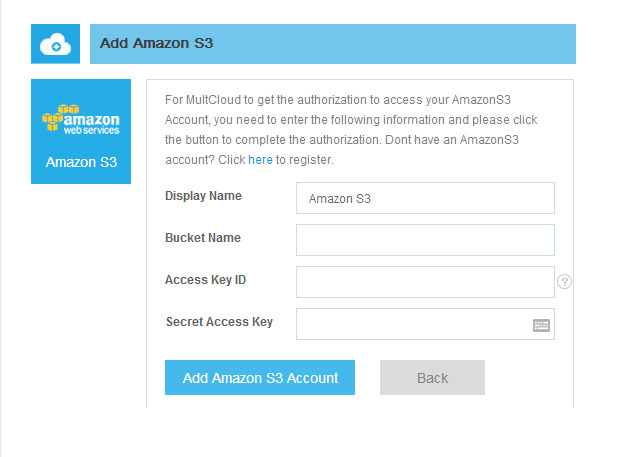This screenshot has height=457, width=625.
Task: Focus the Access Key ID field
Action: pos(425,282)
